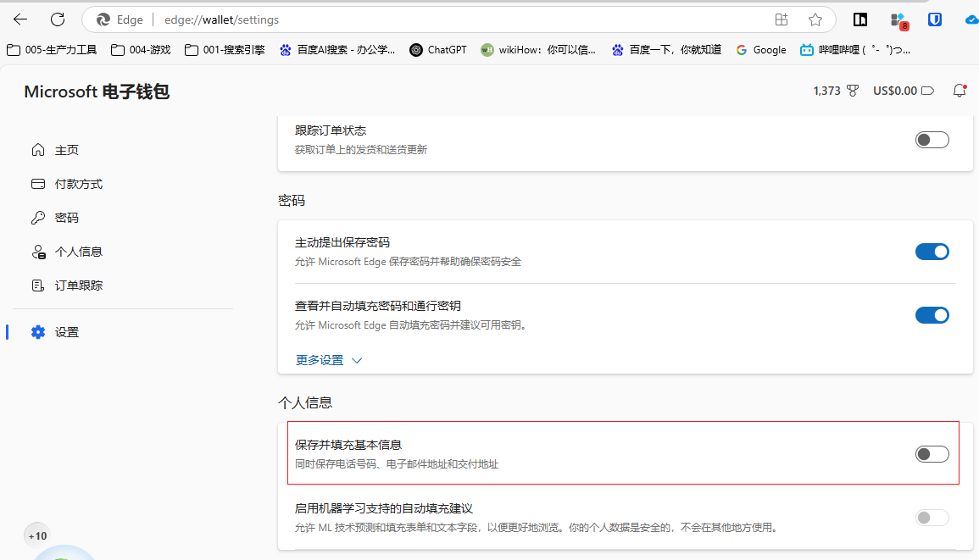979x560 pixels.
Task: Turn off 主动提出保存密码 toggle
Action: point(932,252)
